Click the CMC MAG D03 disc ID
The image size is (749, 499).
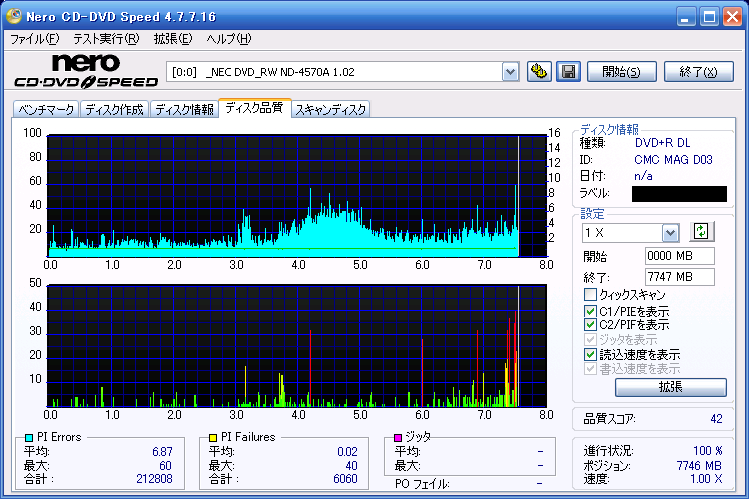coord(673,159)
